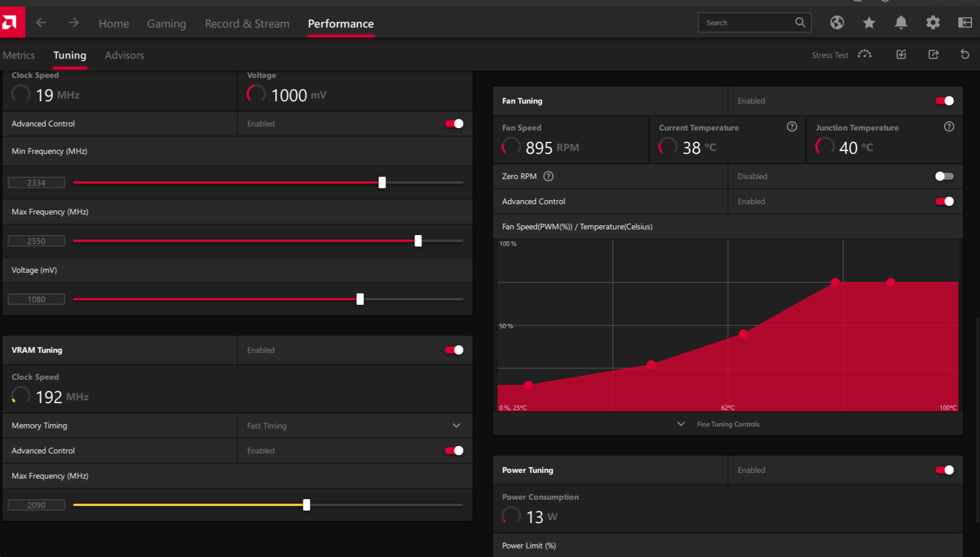980x557 pixels.
Task: Go back with the left arrow
Action: (x=41, y=23)
